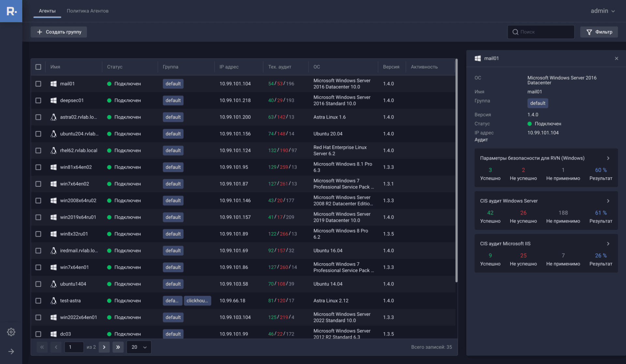Jump to last page double arrow
Image resolution: width=626 pixels, height=364 pixels.
[118, 347]
